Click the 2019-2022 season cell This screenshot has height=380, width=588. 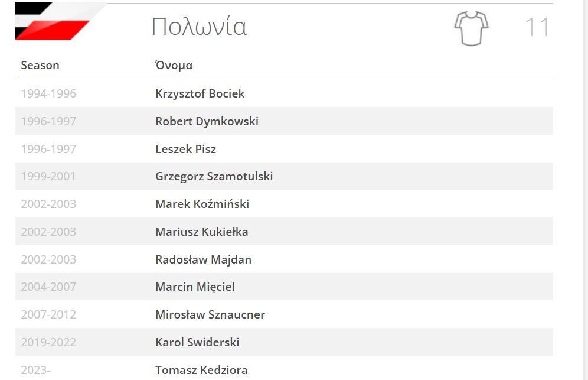click(48, 342)
